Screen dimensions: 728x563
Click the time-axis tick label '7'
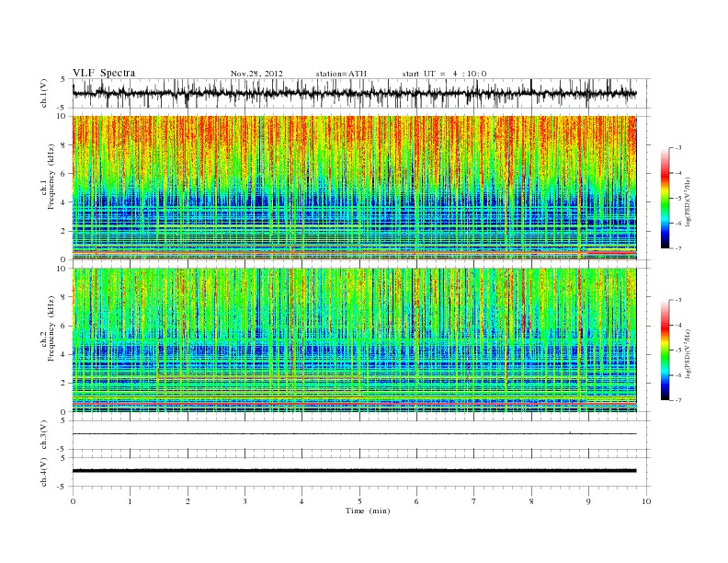(x=474, y=501)
